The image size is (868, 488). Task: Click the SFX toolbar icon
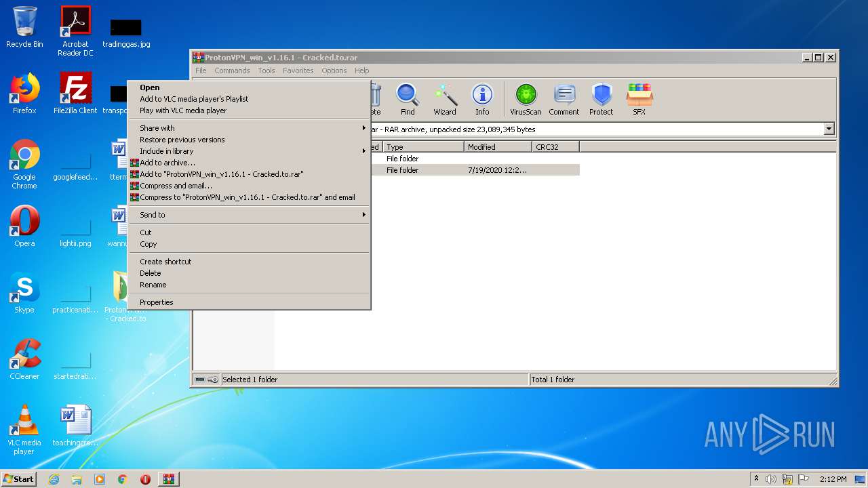(639, 100)
